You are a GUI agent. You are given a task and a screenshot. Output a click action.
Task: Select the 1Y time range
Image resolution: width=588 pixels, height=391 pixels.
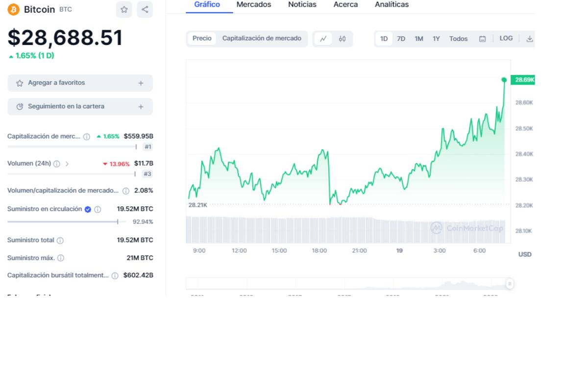[x=436, y=39]
